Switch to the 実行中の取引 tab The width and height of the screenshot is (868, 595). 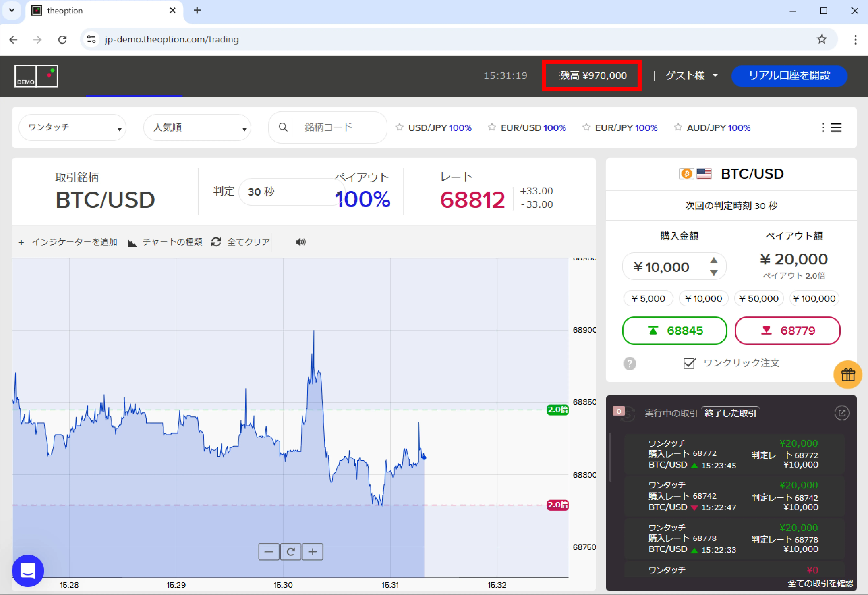click(671, 413)
